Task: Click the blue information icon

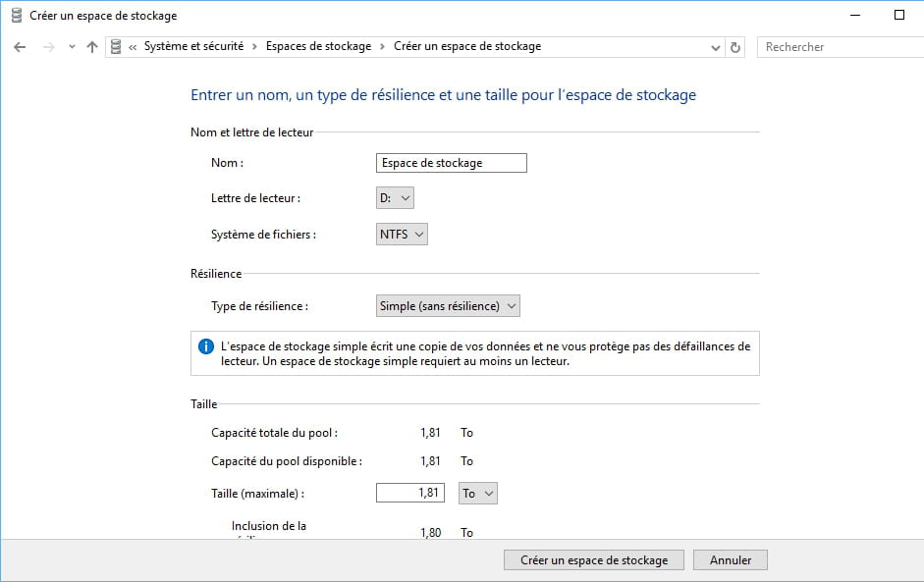Action: [x=206, y=346]
